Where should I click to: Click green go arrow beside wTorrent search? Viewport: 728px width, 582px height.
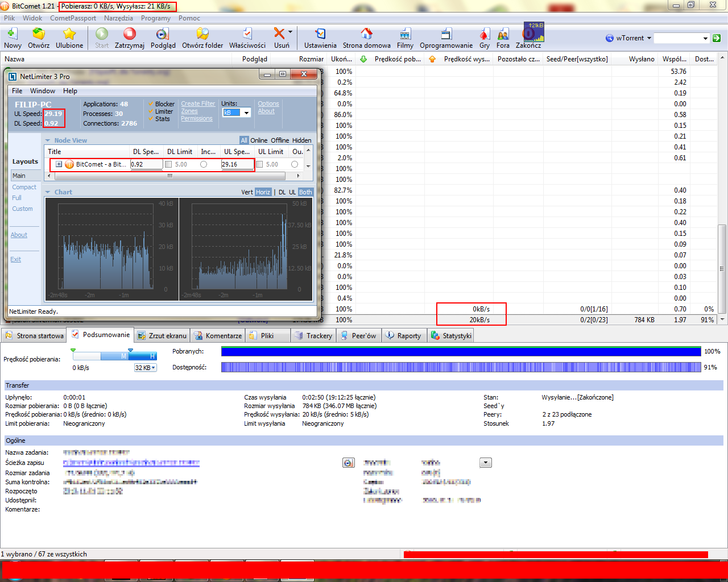click(717, 38)
